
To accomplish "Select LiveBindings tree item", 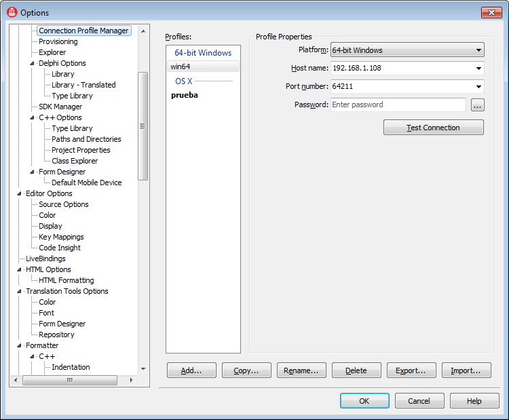I will [x=45, y=259].
